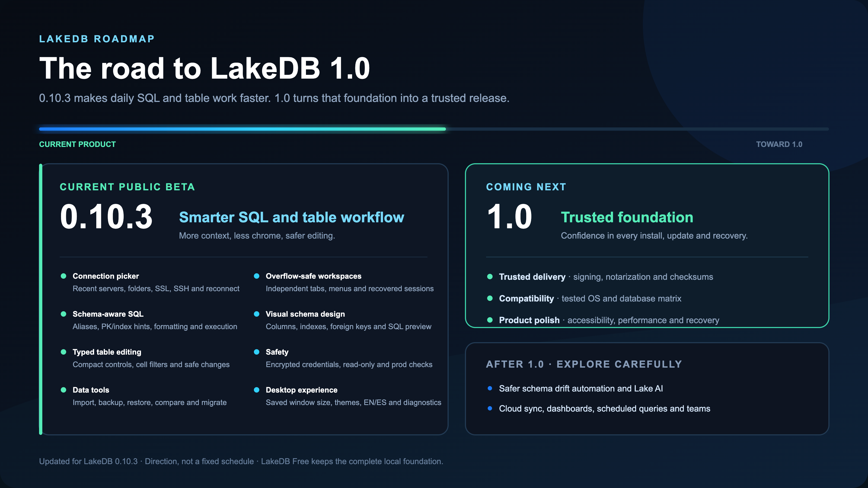Click the blue bullet beside 'Safer schema drift'
This screenshot has width=868, height=488.
[490, 388]
